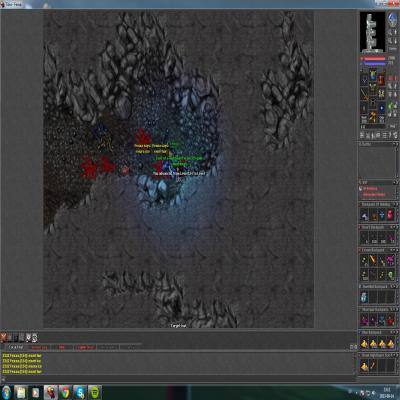This screenshot has height=400, width=400.
Task: Click the Blue Backpack title bar
Action: point(378,332)
